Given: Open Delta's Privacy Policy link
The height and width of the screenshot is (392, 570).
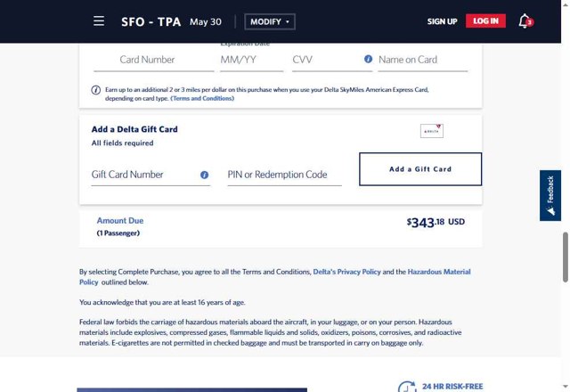Looking at the screenshot, I should pyautogui.click(x=346, y=272).
